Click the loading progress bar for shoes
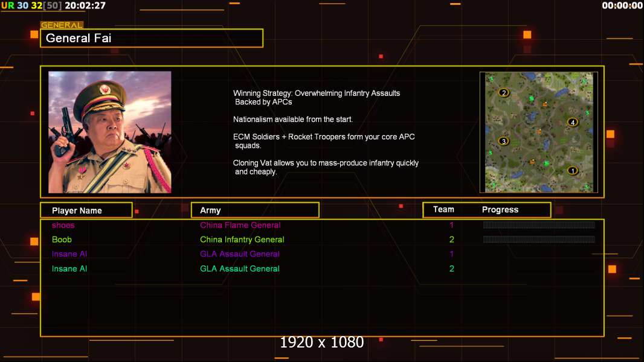Screen dimensions: 644x362 click(x=539, y=224)
